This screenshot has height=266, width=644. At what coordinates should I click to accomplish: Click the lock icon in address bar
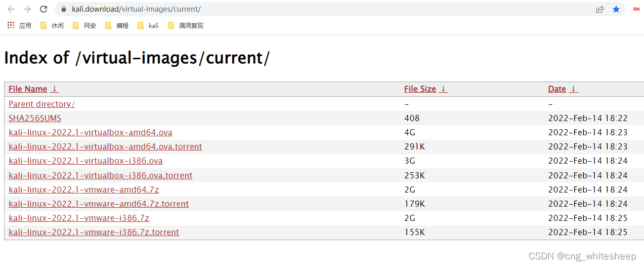64,9
